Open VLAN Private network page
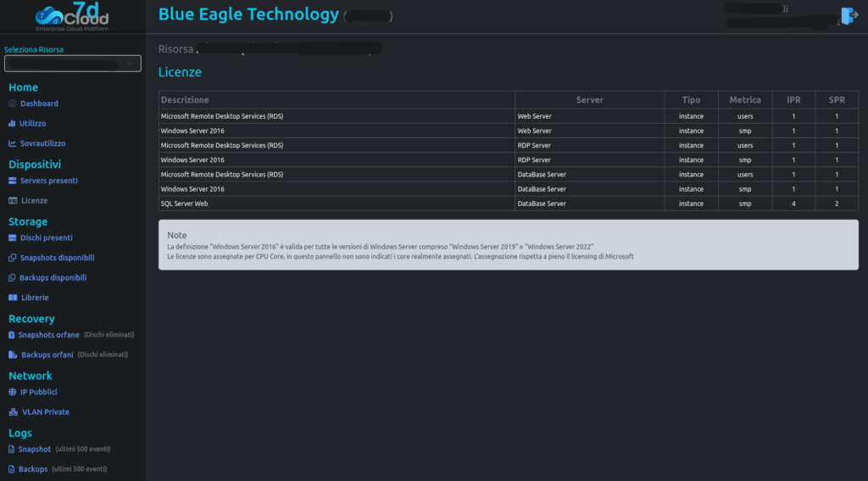868x481 pixels. click(x=45, y=412)
